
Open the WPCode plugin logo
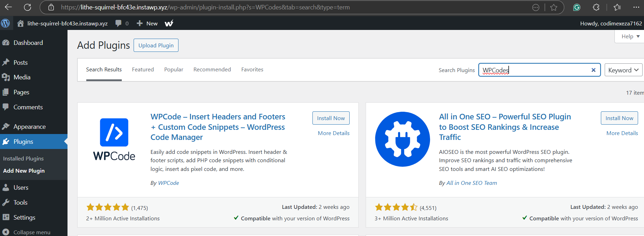pos(114,139)
